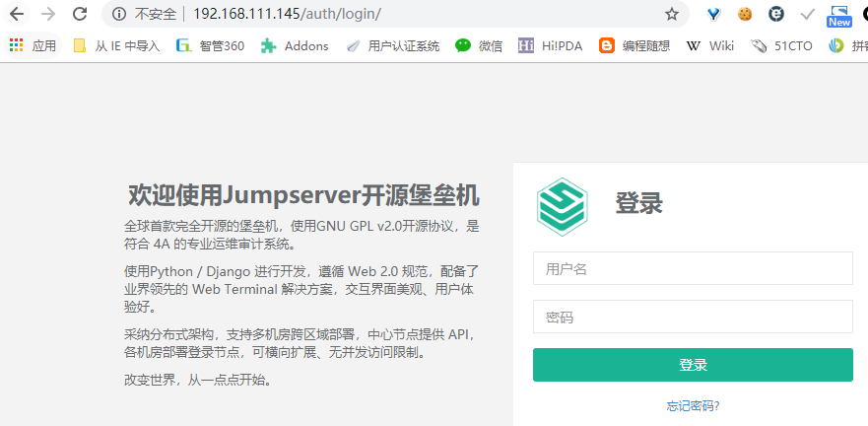Open the extension marked New
868x426 pixels.
839,16
